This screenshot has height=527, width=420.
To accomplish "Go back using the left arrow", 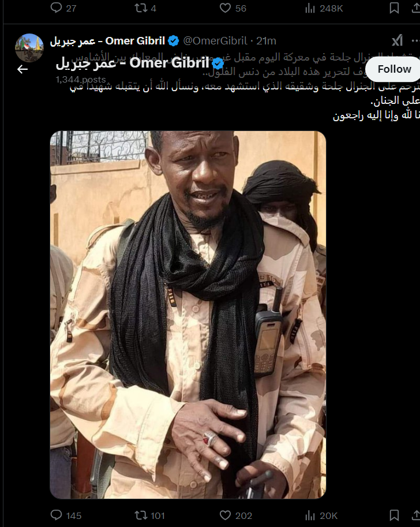I will pos(22,69).
